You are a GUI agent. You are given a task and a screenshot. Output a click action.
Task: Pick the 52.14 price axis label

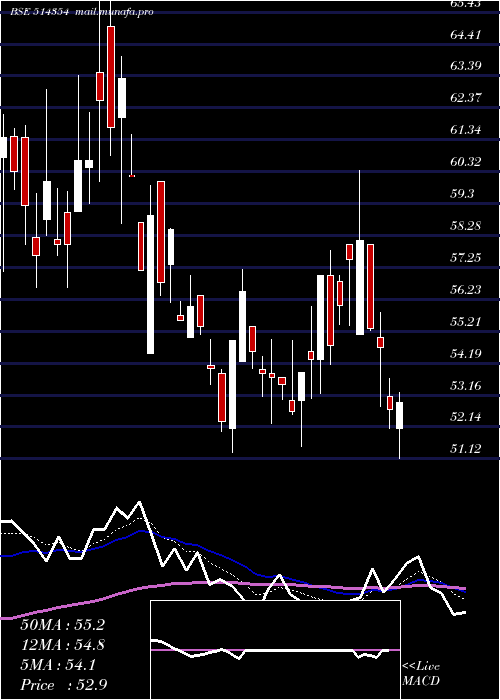[466, 417]
